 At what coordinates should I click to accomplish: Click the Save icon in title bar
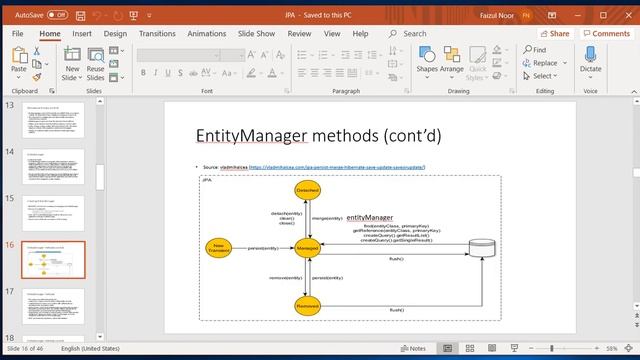pyautogui.click(x=80, y=16)
